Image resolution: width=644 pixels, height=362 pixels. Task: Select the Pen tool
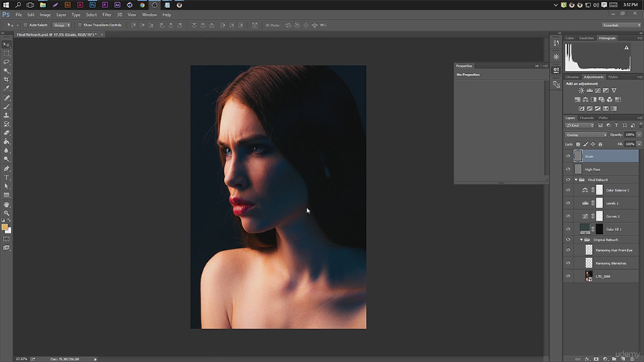pos(6,169)
